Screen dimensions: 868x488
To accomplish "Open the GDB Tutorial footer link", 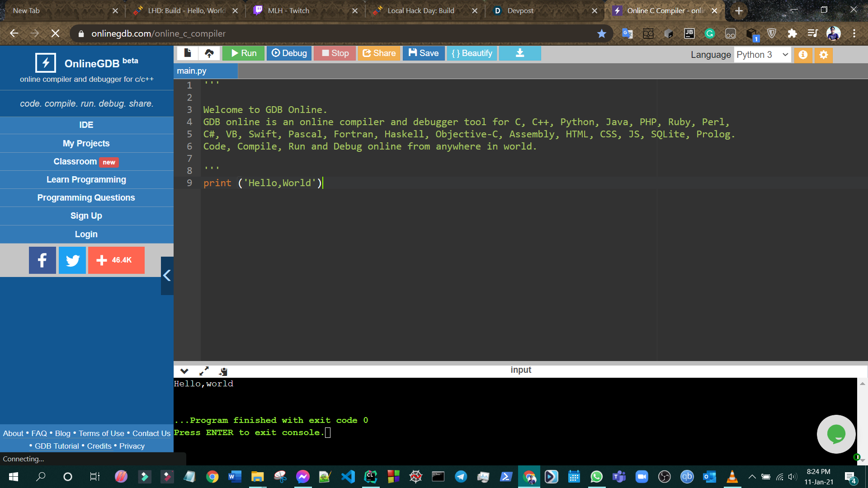I will [x=57, y=446].
